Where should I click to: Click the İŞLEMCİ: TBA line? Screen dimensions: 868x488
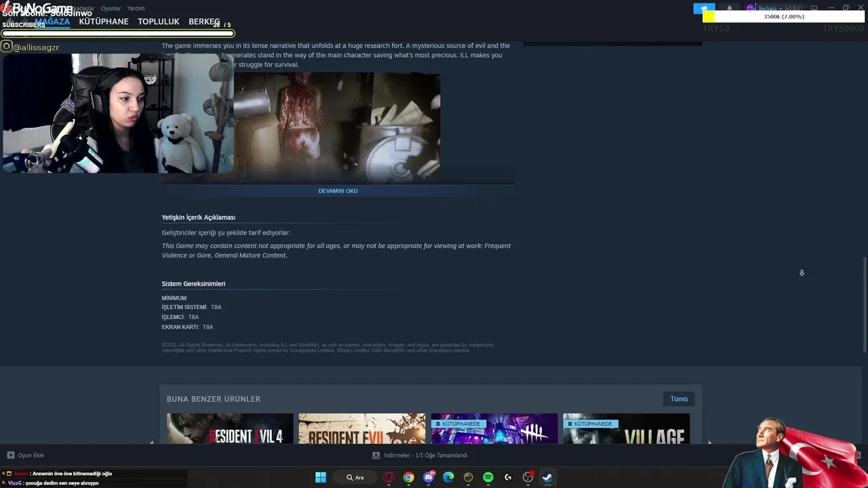180,317
